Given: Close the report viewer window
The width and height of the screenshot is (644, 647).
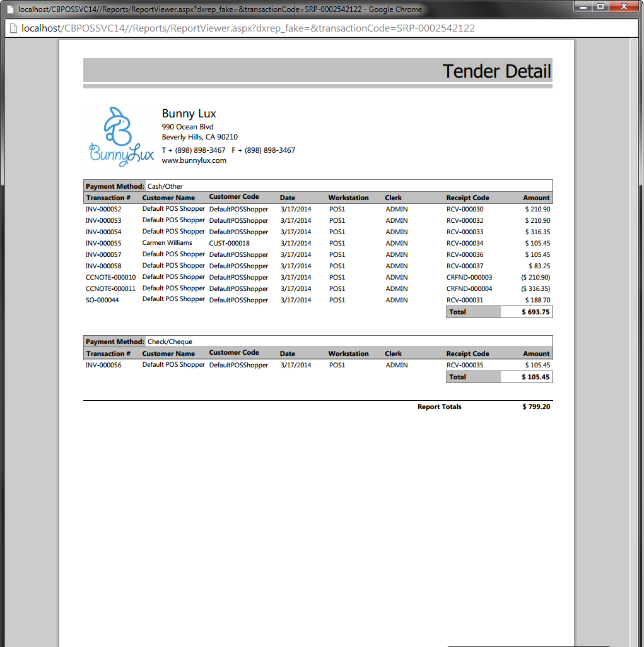Looking at the screenshot, I should click(624, 6).
